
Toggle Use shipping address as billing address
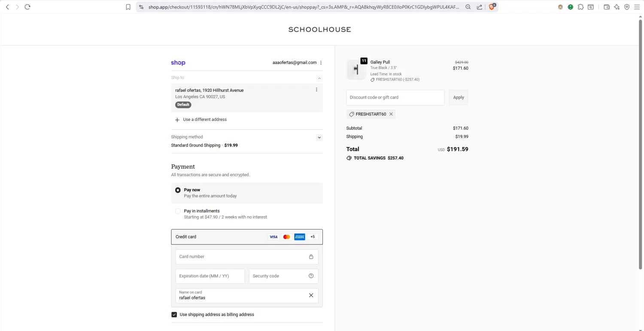click(x=174, y=315)
